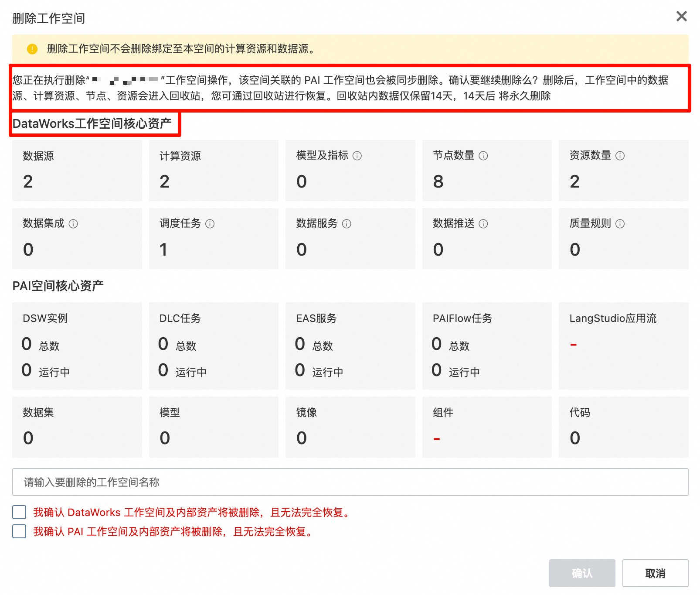Click the 镜像 card label
The width and height of the screenshot is (700, 595).
click(x=306, y=413)
